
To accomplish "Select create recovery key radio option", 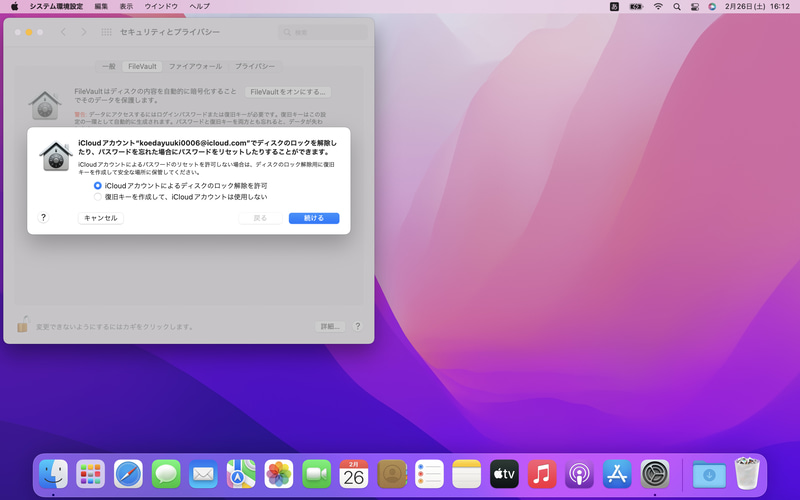I will 97,197.
